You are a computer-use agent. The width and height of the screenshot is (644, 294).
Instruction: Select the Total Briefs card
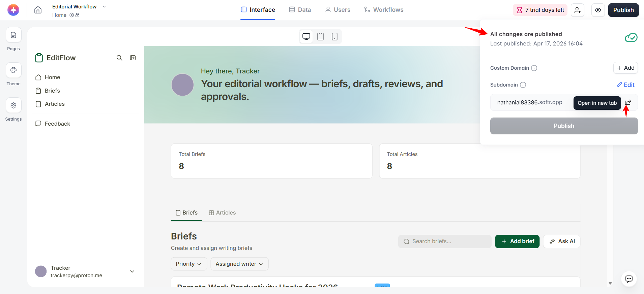click(271, 161)
